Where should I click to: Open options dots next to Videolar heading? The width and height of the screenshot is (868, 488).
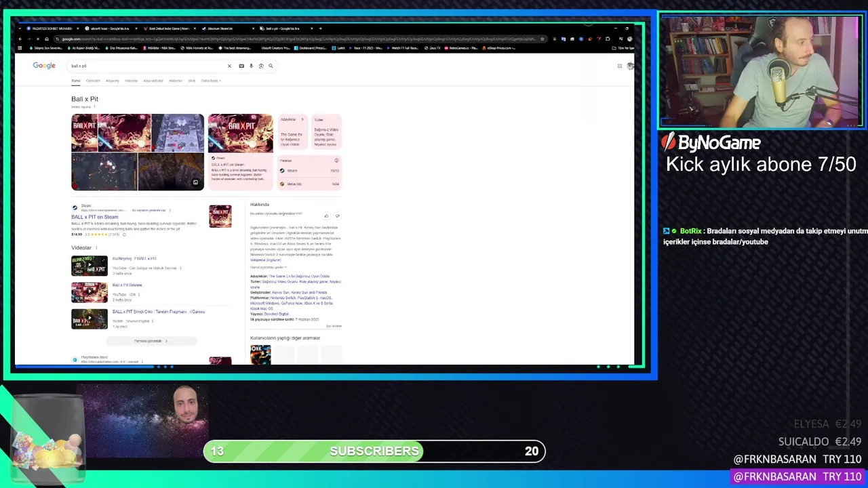96,248
